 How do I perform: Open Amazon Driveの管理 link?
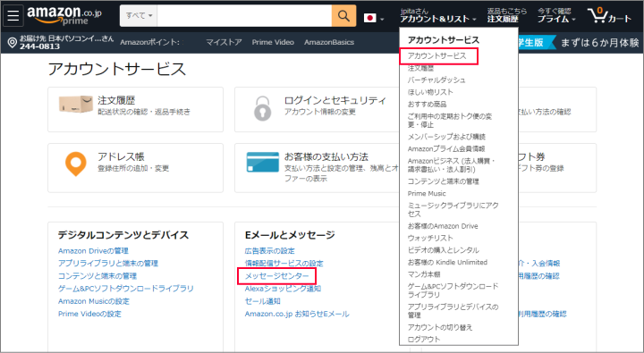(x=93, y=251)
